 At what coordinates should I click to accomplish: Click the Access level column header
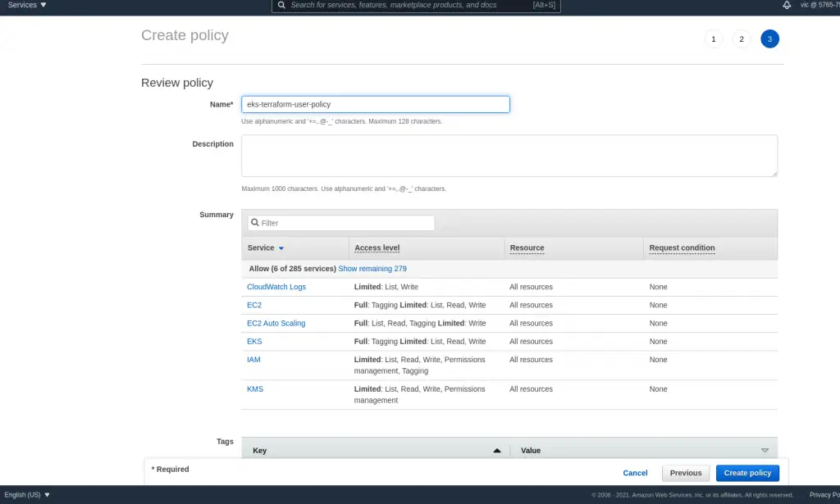377,247
